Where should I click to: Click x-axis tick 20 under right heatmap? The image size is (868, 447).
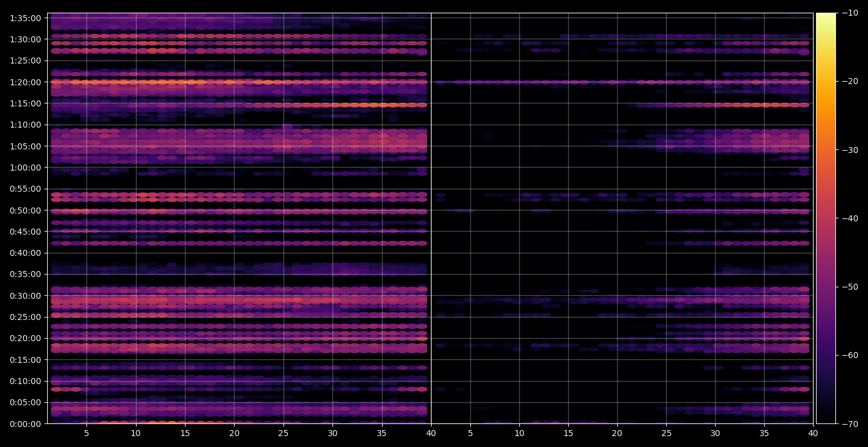[x=617, y=433]
